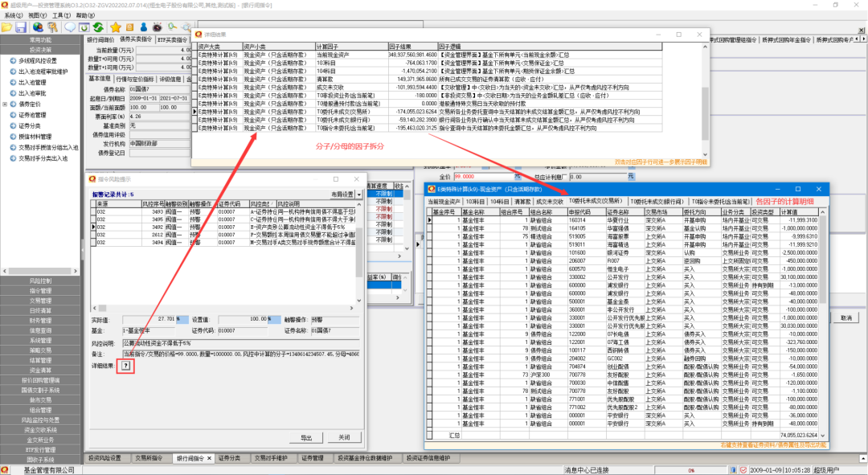Open the 视图(V) menu
The image size is (868, 475).
38,15
